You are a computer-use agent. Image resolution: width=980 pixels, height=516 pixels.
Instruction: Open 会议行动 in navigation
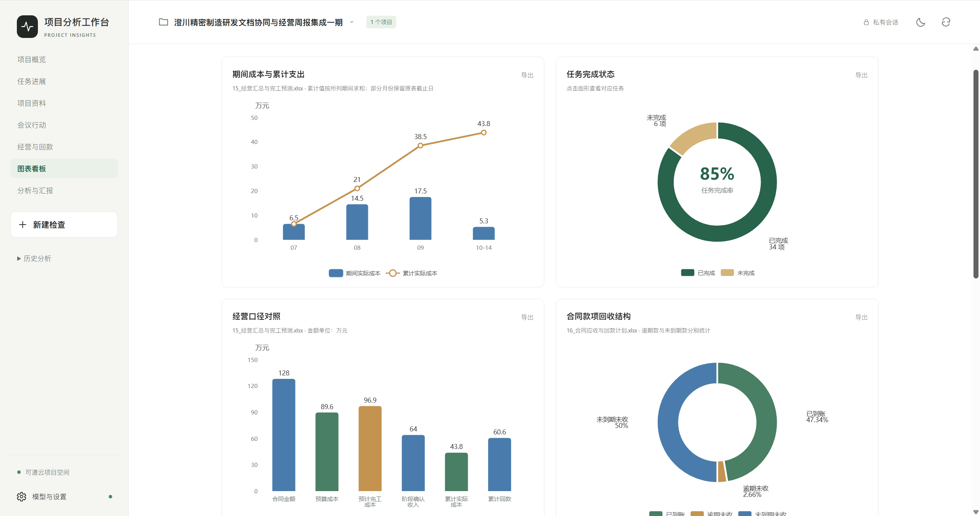(x=64, y=125)
